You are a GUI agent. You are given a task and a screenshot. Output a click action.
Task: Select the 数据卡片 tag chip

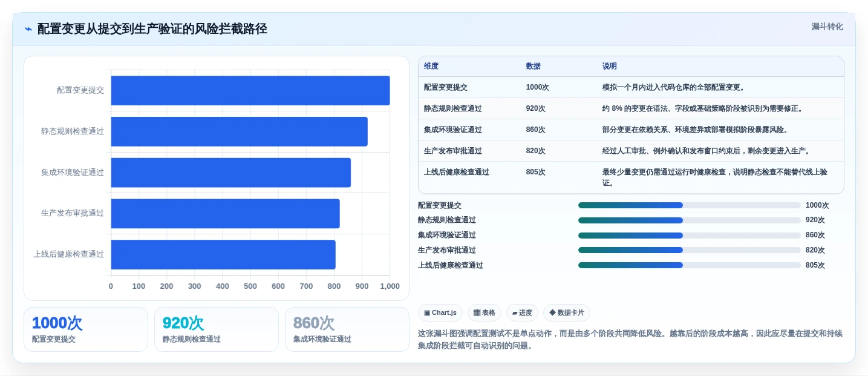567,312
